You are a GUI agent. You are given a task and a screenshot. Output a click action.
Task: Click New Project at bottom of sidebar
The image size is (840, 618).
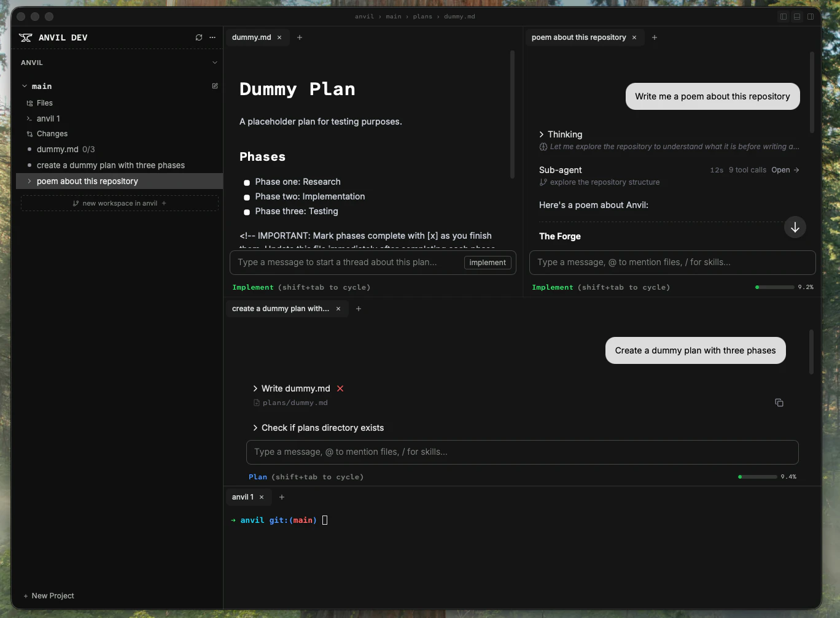pyautogui.click(x=49, y=596)
